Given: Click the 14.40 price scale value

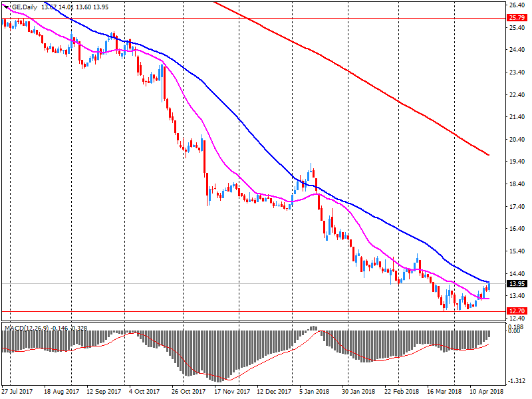Looking at the screenshot, I should (x=517, y=273).
